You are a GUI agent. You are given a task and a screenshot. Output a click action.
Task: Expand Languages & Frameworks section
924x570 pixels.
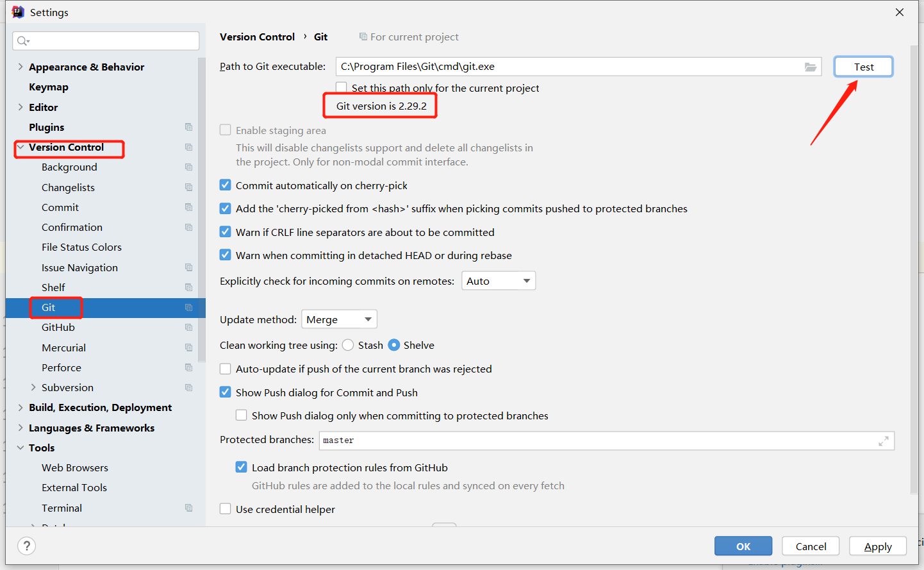[x=21, y=428]
